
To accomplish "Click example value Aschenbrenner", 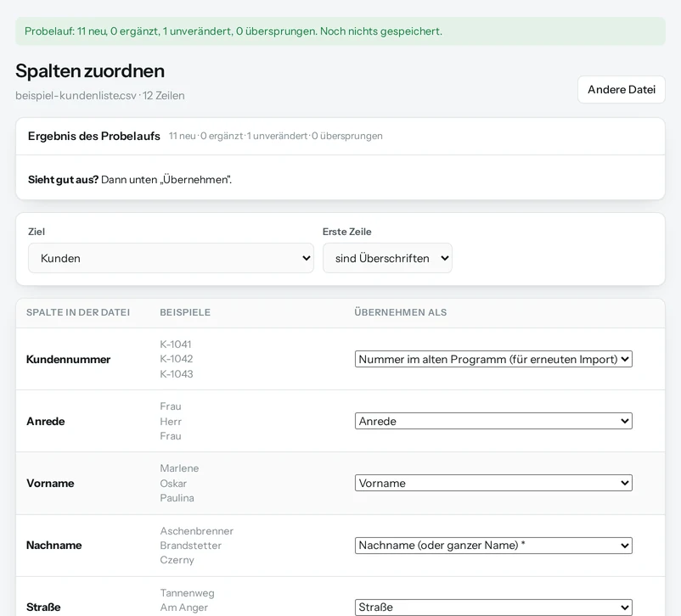I will [197, 531].
